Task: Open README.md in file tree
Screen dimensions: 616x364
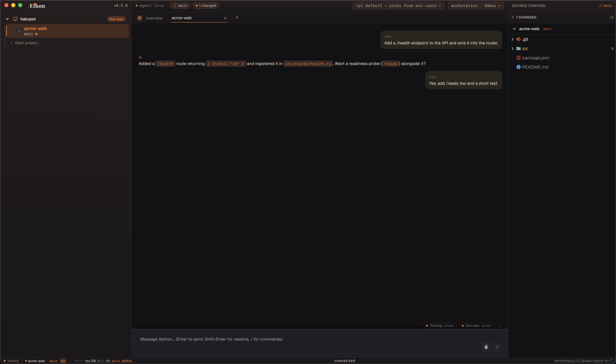Action: pyautogui.click(x=535, y=67)
